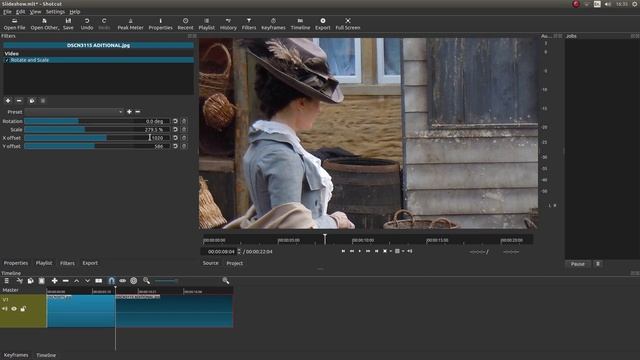Viewport: 640px width, 360px height.
Task: Click the Redo toolbar icon
Action: point(104,24)
